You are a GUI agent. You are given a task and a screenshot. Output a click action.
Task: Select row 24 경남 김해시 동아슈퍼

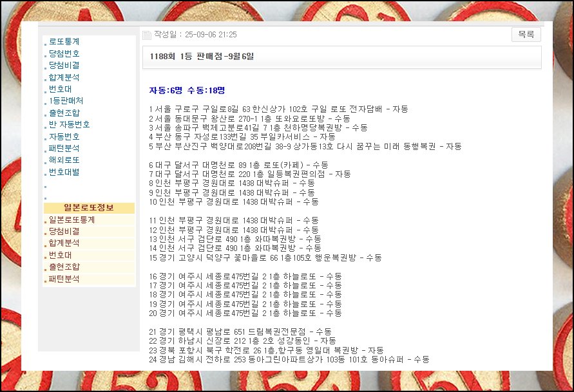pyautogui.click(x=289, y=359)
